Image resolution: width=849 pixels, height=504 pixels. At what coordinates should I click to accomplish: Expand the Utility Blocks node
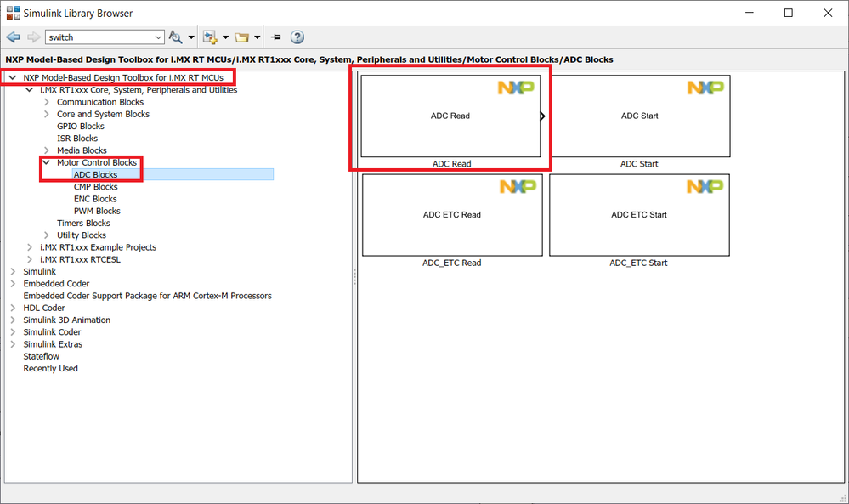click(x=47, y=235)
